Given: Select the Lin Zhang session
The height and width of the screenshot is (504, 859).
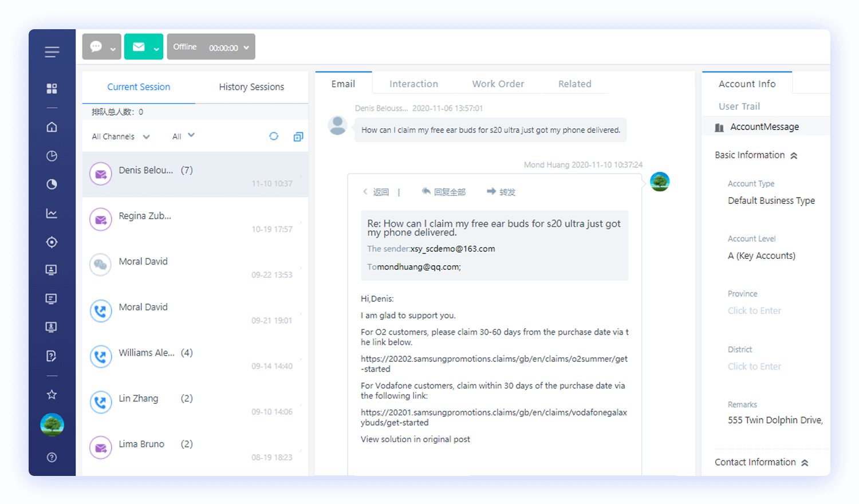Looking at the screenshot, I should tap(195, 404).
